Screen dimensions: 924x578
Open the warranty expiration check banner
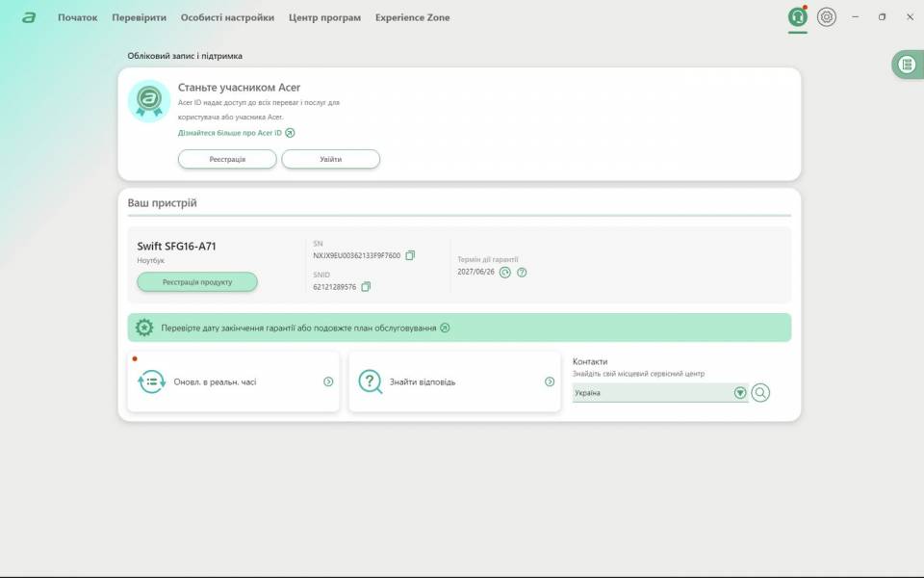coord(459,328)
